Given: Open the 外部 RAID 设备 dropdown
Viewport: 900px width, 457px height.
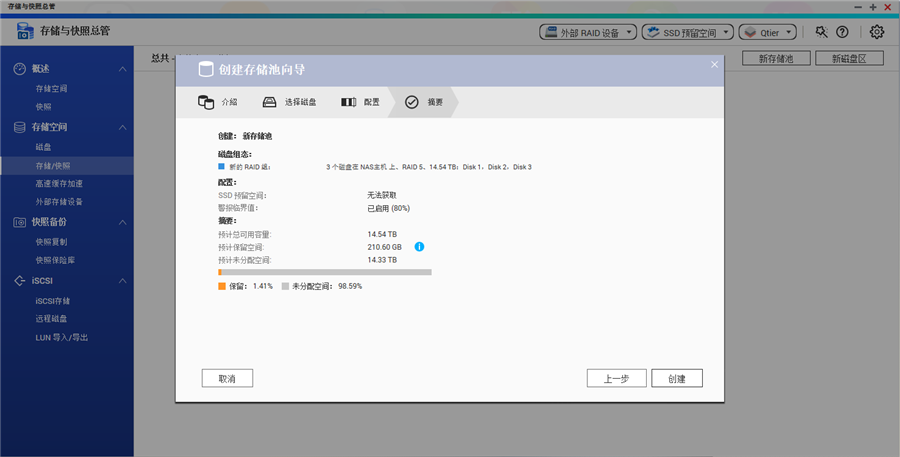Looking at the screenshot, I should point(588,32).
